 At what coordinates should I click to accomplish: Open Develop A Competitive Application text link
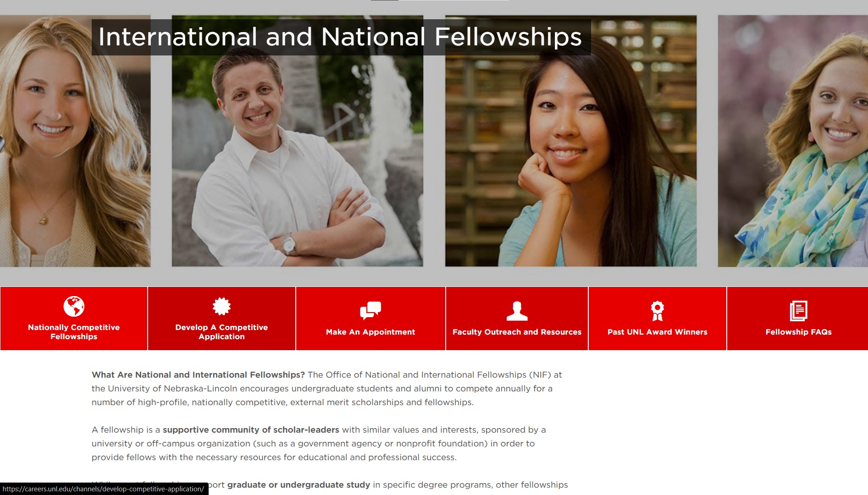(221, 332)
